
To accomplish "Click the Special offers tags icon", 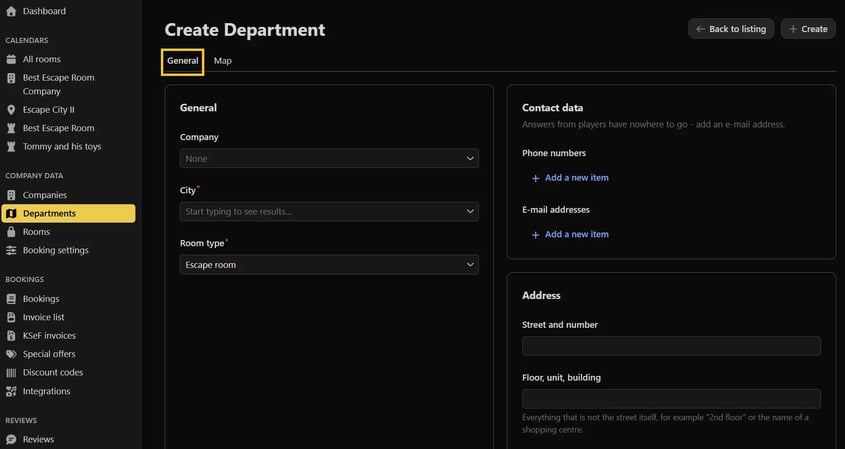I will pyautogui.click(x=11, y=354).
